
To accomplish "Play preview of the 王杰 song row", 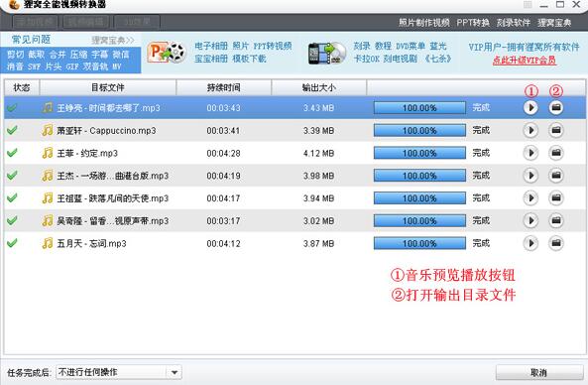I will [x=530, y=176].
